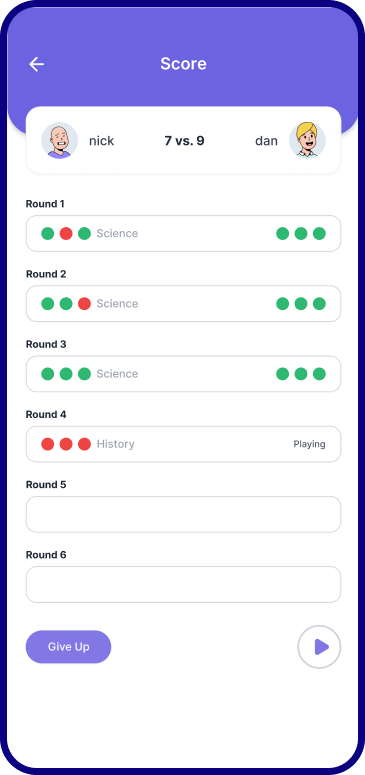Click dan's first green dot in Round 2
365x775 pixels.
[282, 303]
